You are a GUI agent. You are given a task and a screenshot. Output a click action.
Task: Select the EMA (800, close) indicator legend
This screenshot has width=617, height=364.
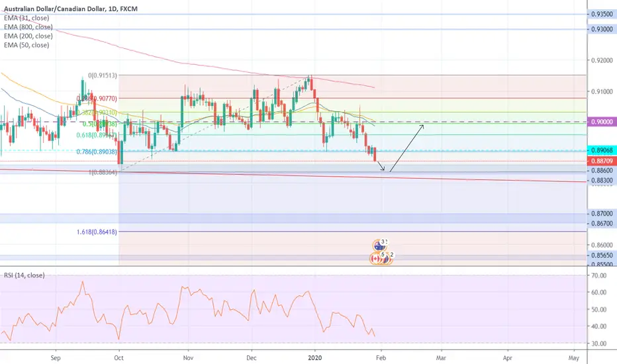point(28,27)
